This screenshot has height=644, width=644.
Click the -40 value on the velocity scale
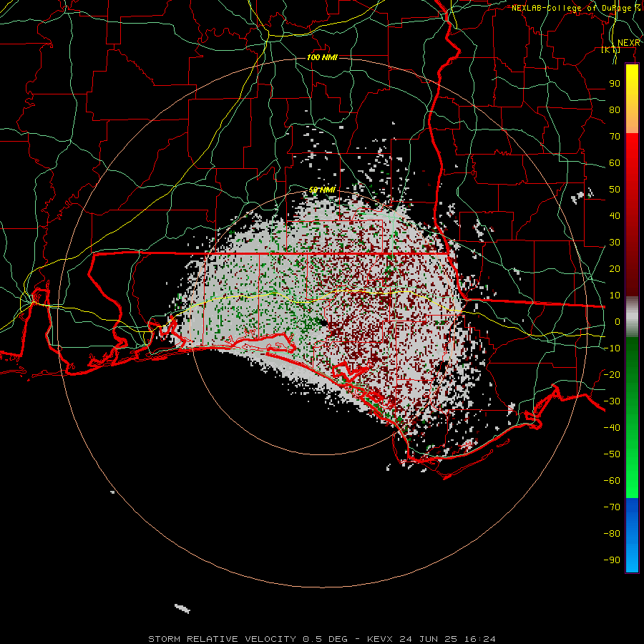point(612,428)
